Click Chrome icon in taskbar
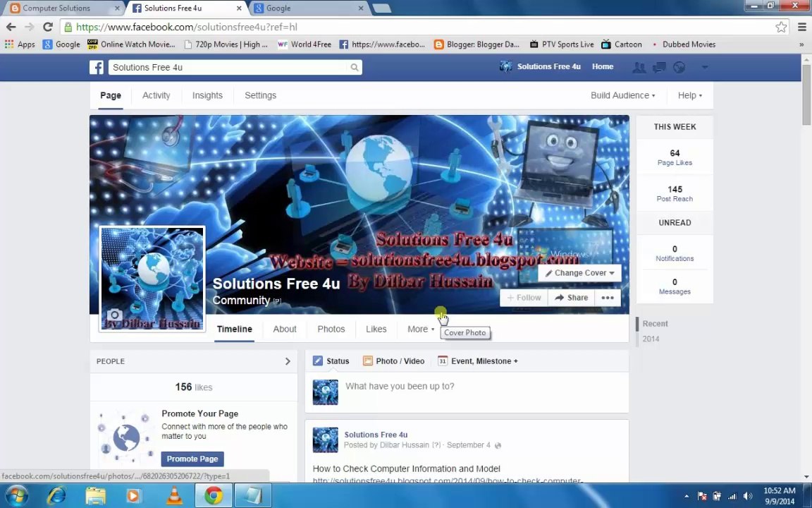 coord(214,496)
